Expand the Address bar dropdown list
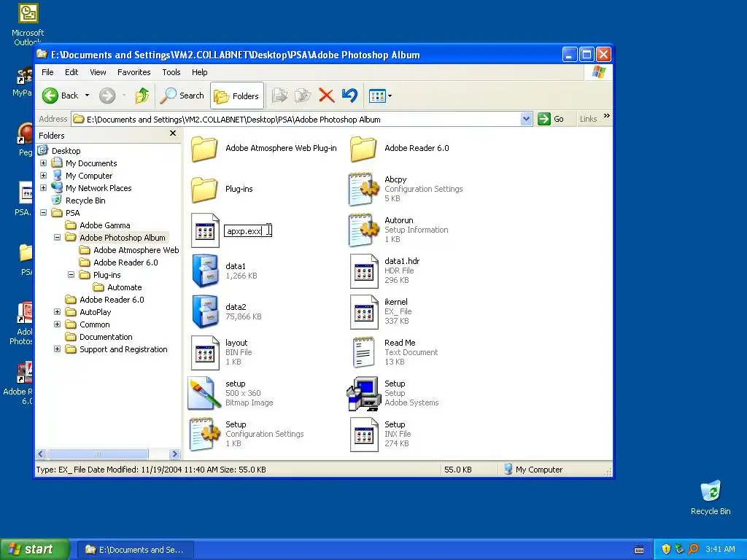Viewport: 747px width, 560px height. (x=526, y=119)
